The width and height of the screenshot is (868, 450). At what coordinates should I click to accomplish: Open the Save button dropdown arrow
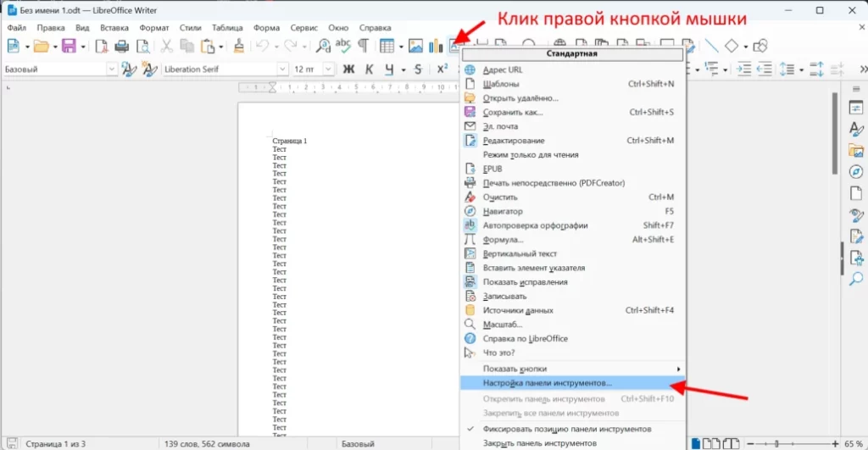pos(83,47)
